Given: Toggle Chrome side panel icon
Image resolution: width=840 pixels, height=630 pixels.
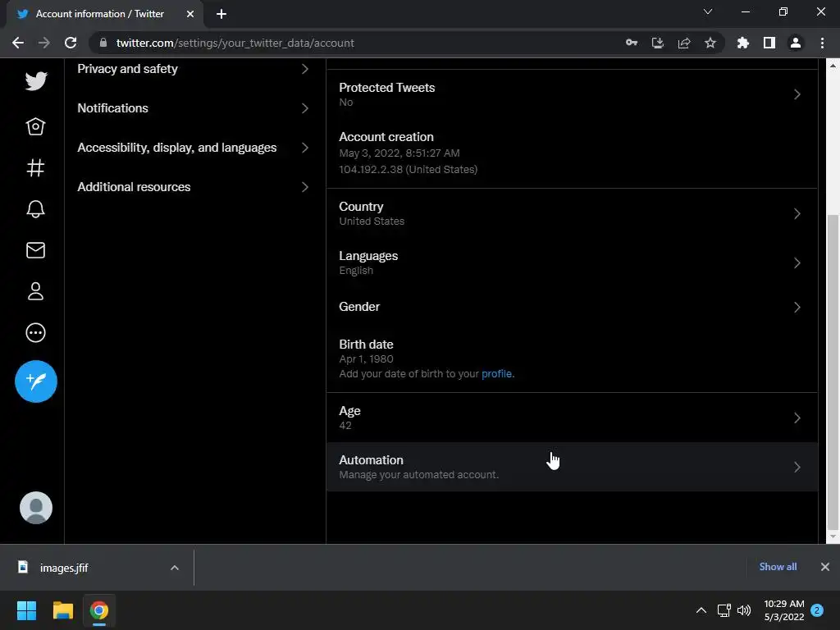Looking at the screenshot, I should pyautogui.click(x=769, y=43).
